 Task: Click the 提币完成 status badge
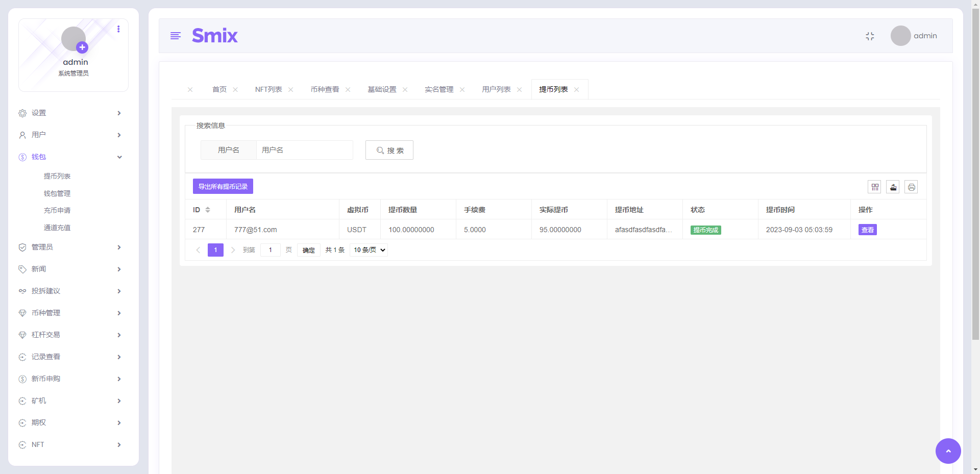tap(705, 230)
